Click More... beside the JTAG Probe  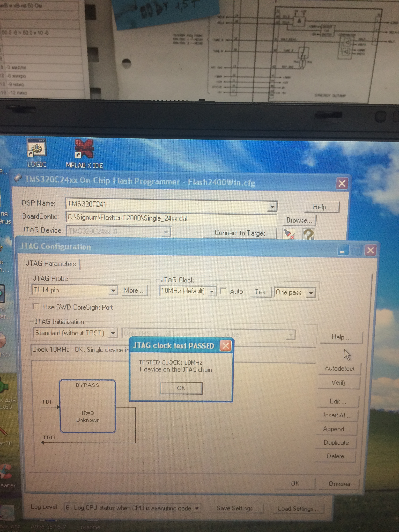pyautogui.click(x=134, y=291)
